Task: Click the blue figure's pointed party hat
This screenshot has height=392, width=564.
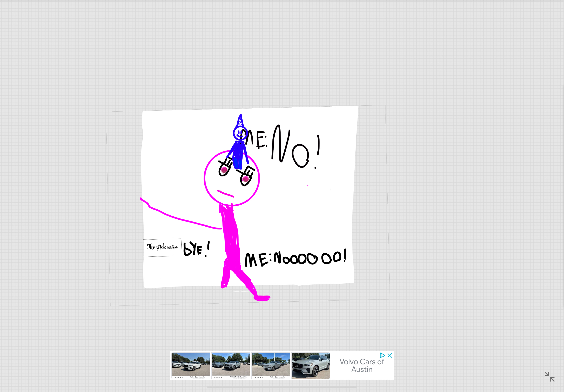Action: click(x=240, y=121)
